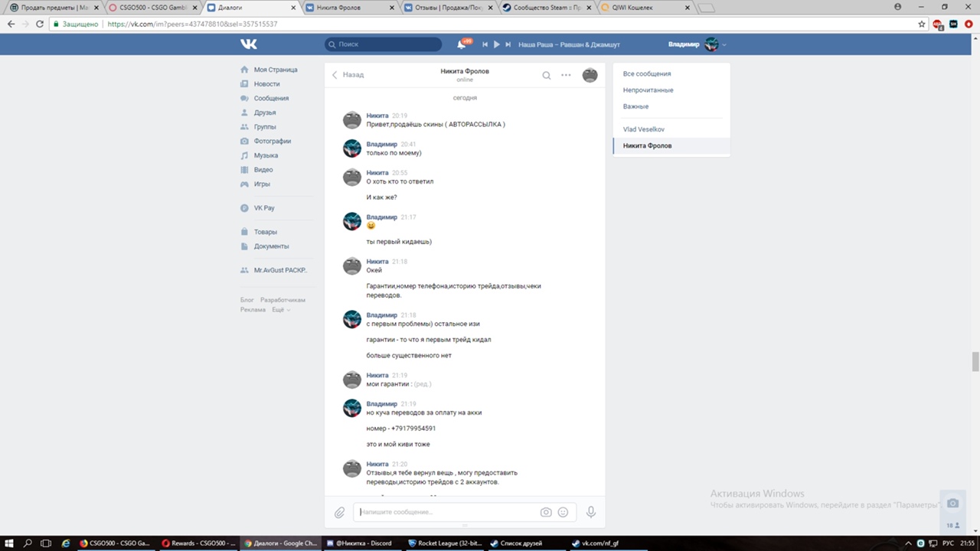Select the Непрочитанные messages filter
Viewport: 980px width, 551px height.
(648, 90)
